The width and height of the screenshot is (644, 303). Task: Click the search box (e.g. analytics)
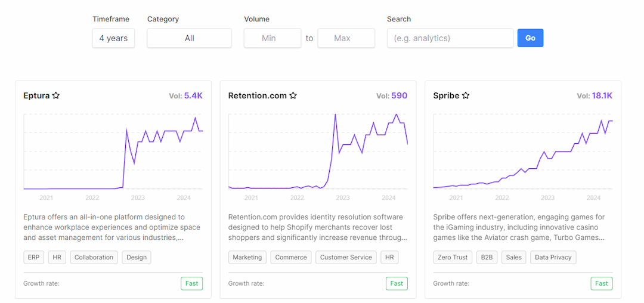point(450,38)
